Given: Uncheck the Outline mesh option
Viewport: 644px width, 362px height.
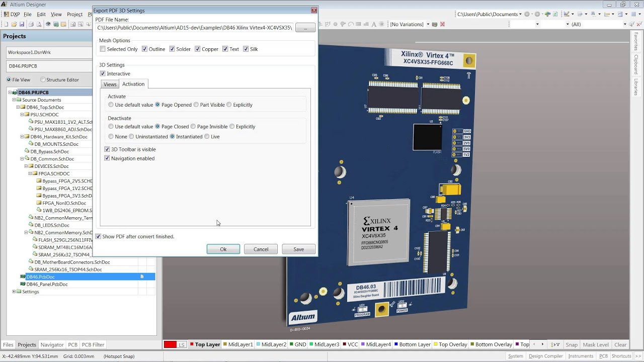Looking at the screenshot, I should 144,49.
